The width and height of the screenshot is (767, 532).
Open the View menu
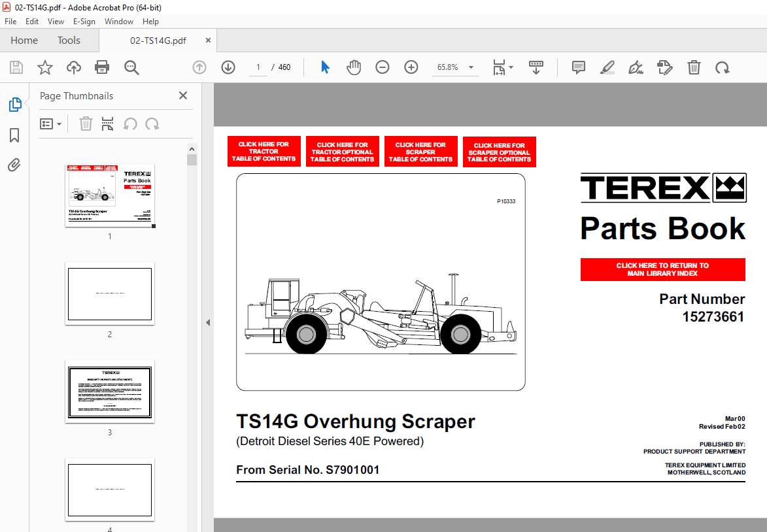pyautogui.click(x=56, y=22)
